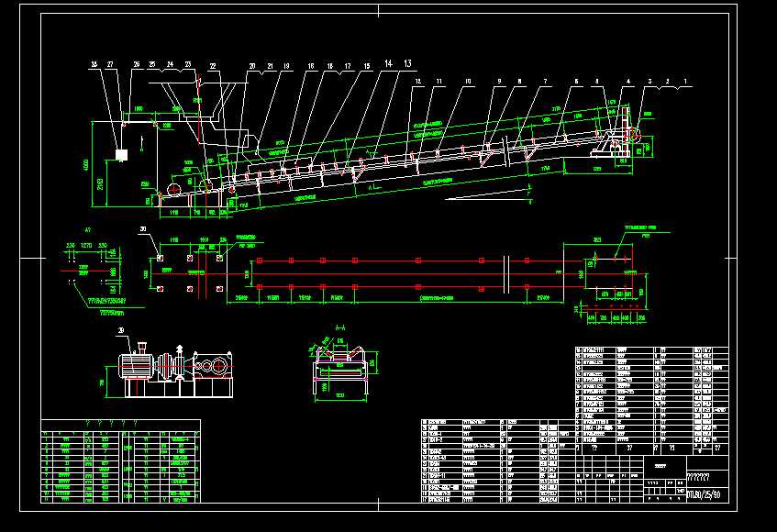Click part callout number 30 in plan view
Screen dimensions: 777x532
(143, 229)
